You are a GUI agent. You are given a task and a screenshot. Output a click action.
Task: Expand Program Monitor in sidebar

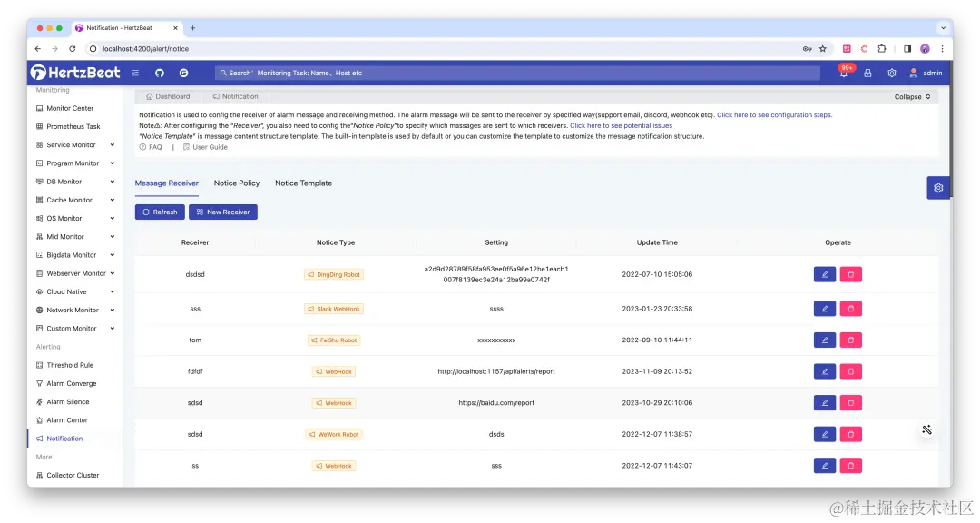click(75, 163)
